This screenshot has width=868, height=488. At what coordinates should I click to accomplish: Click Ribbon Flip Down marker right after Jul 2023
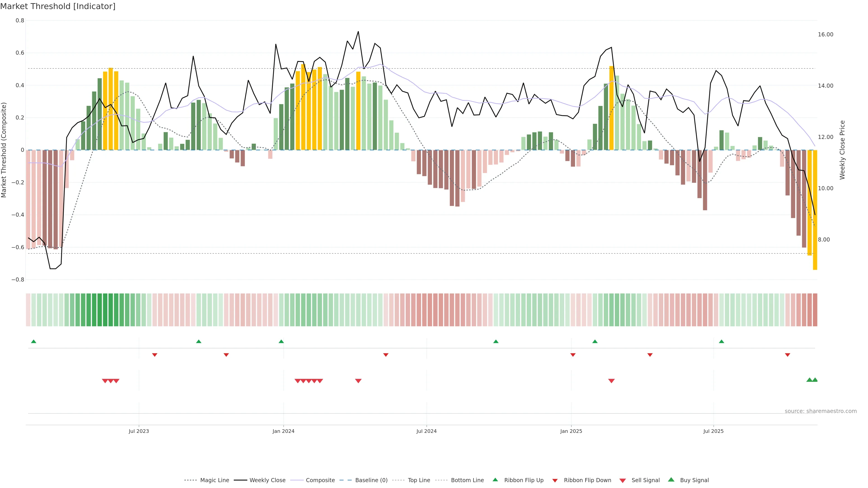[x=155, y=355]
